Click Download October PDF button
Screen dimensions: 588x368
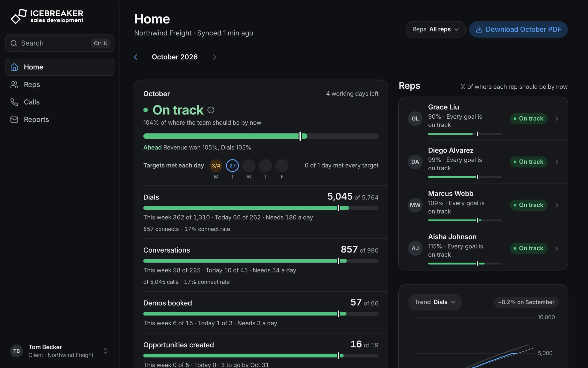(x=518, y=29)
